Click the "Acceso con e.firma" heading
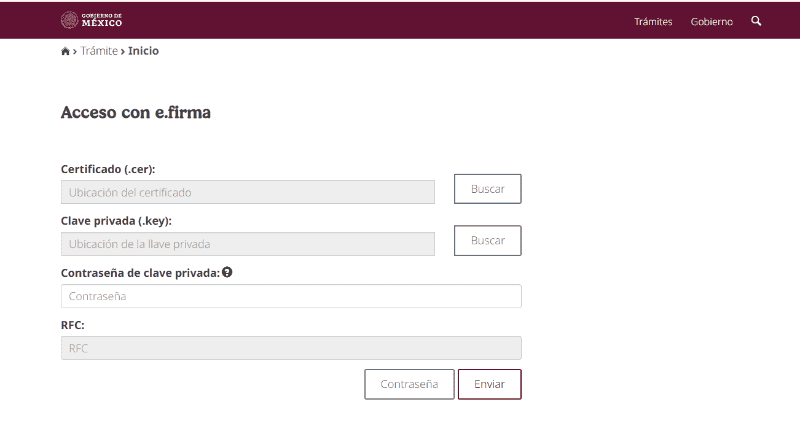Image resolution: width=800 pixels, height=434 pixels. coord(135,113)
